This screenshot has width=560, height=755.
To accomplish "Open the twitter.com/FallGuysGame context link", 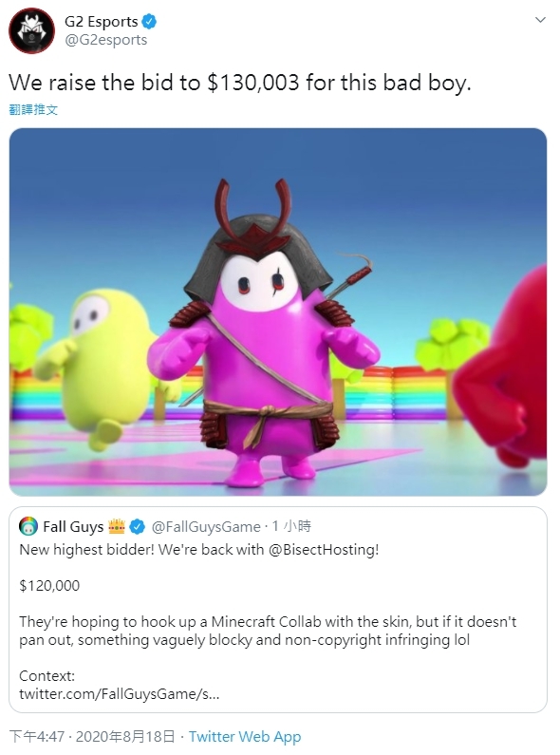I will [120, 694].
